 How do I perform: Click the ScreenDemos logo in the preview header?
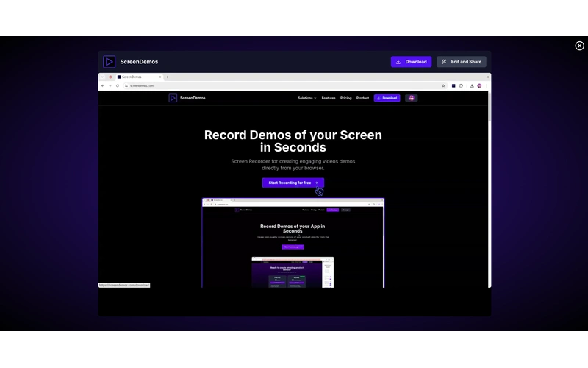(x=109, y=62)
